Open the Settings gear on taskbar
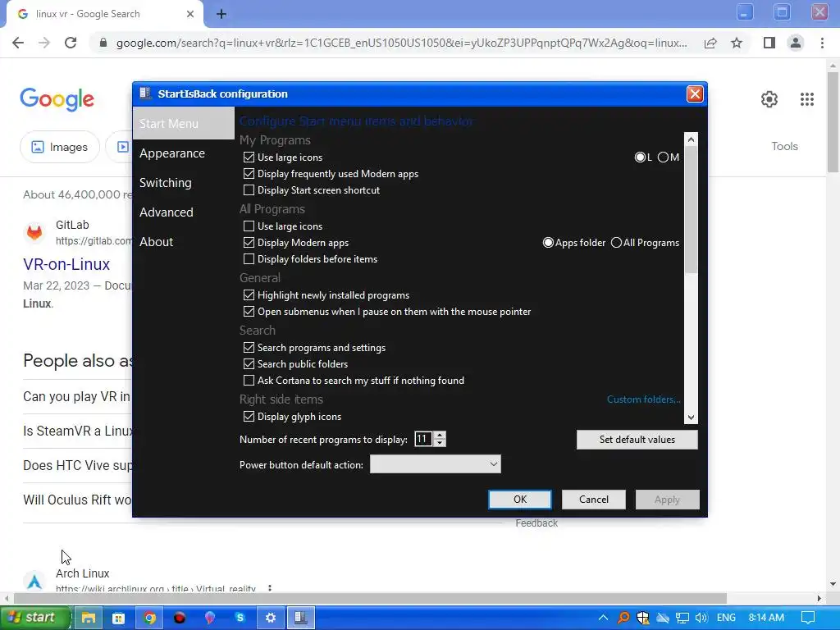Viewport: 840px width, 630px height. point(271,618)
